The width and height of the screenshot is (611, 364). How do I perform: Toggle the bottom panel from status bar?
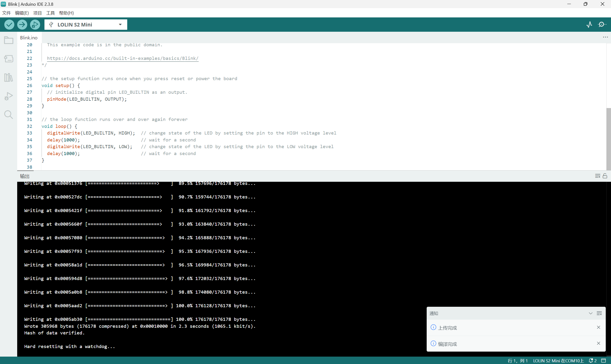point(604,361)
